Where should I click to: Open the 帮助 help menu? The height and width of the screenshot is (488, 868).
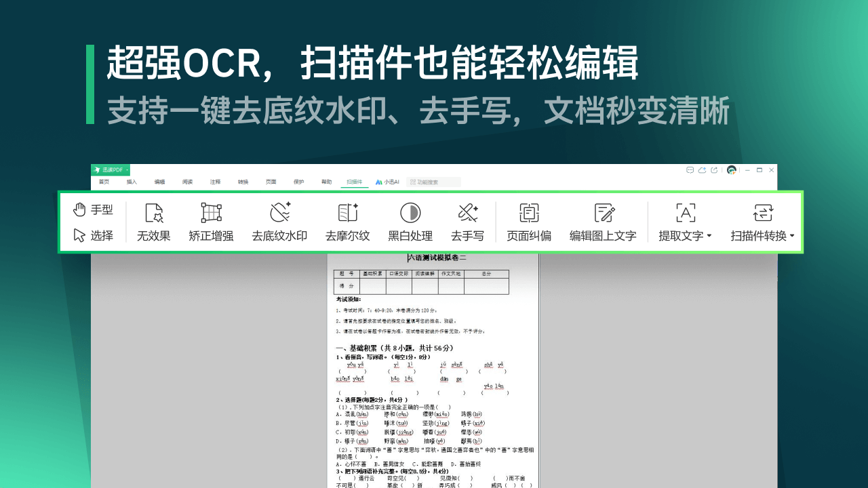pyautogui.click(x=326, y=182)
